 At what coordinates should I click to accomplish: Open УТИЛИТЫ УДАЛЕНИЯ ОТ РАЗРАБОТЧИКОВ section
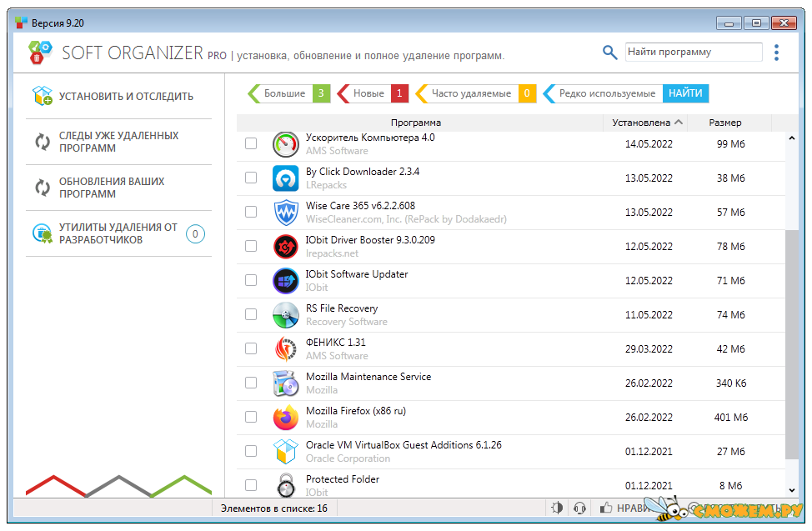118,233
